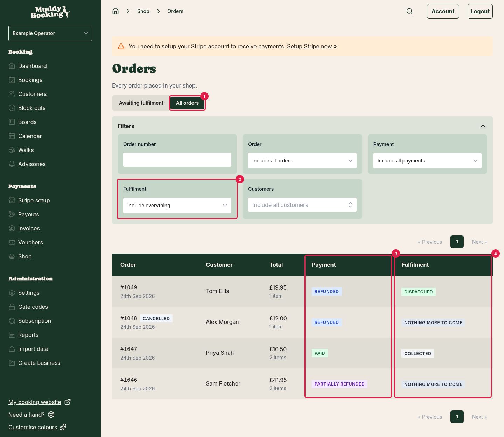The image size is (504, 437).
Task: Open order #1049 row
Action: 302,291
